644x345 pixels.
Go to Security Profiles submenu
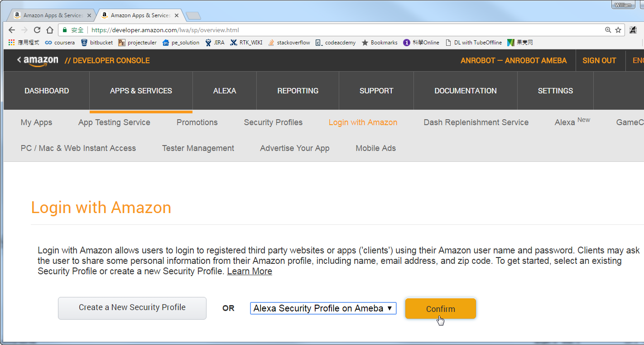click(273, 122)
